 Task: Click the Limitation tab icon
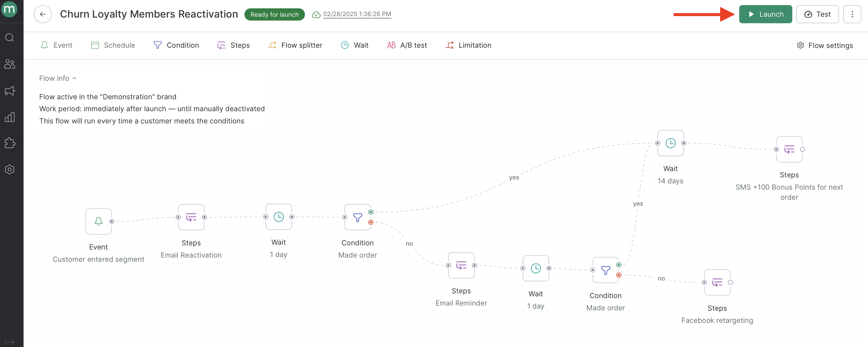coord(450,45)
